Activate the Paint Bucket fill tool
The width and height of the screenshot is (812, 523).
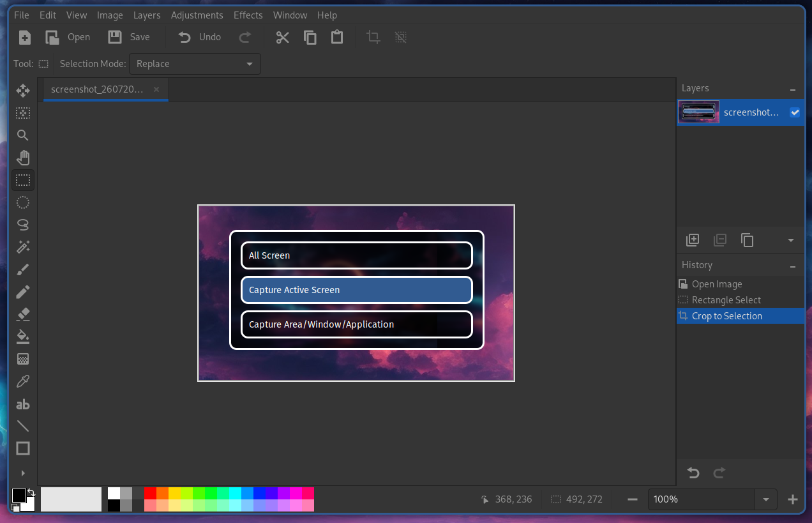tap(23, 337)
